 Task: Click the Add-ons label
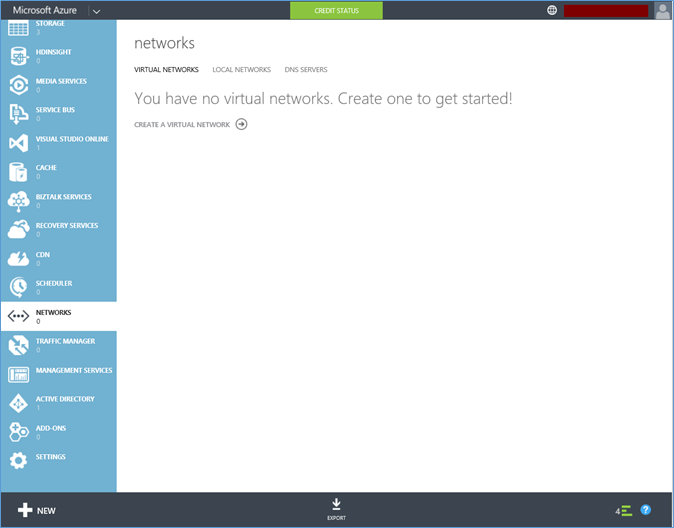pos(51,428)
